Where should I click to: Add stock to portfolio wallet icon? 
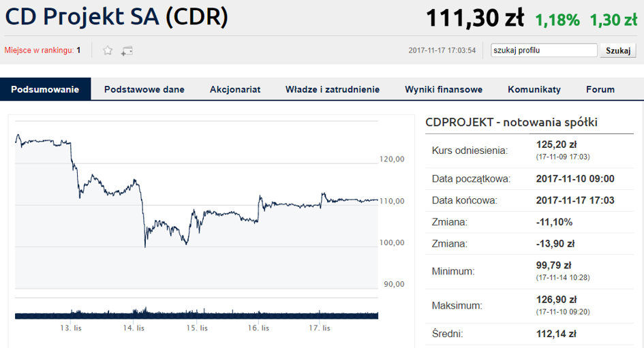point(127,51)
